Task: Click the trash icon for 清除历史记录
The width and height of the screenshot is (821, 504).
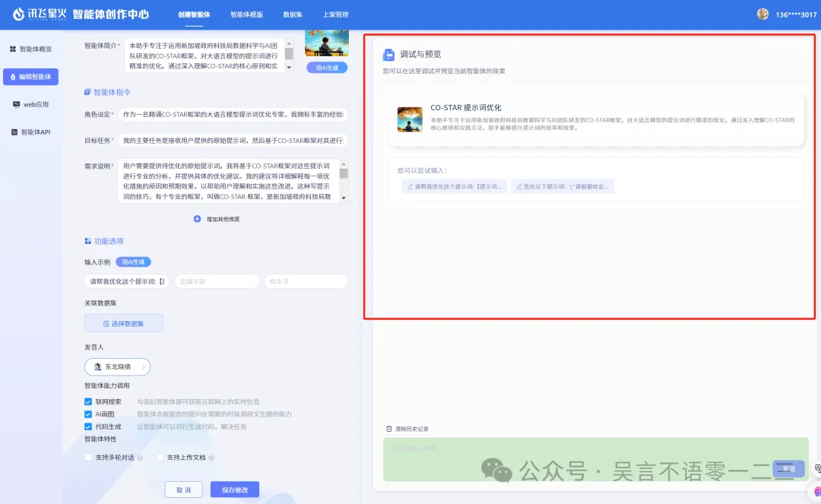Action: pos(389,429)
